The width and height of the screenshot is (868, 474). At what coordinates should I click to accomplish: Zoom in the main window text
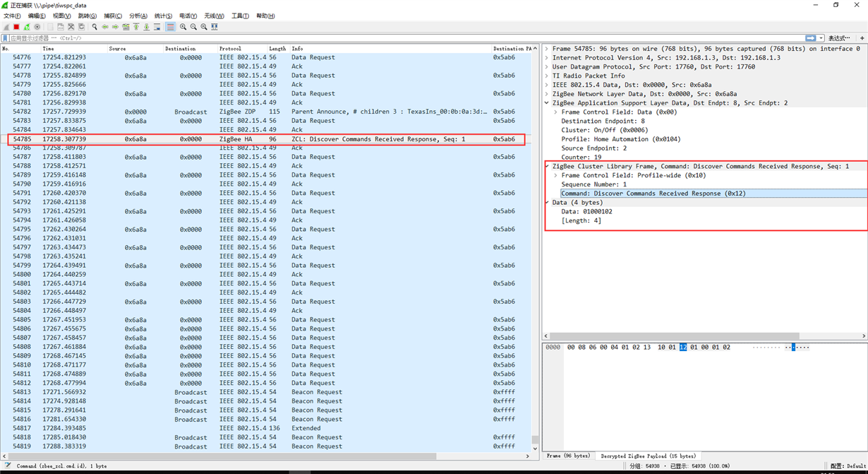click(x=183, y=27)
